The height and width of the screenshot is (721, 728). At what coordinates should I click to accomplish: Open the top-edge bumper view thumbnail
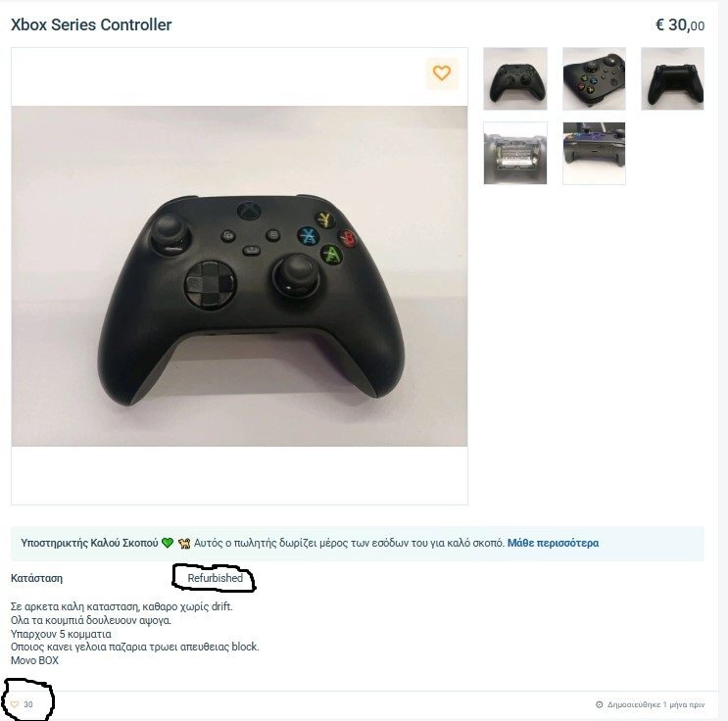click(594, 153)
